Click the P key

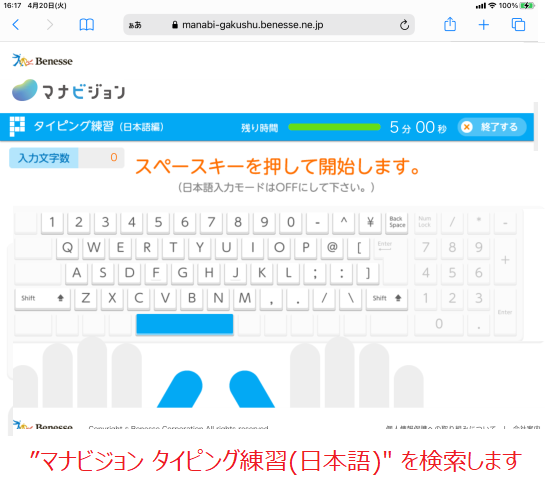pos(306,248)
